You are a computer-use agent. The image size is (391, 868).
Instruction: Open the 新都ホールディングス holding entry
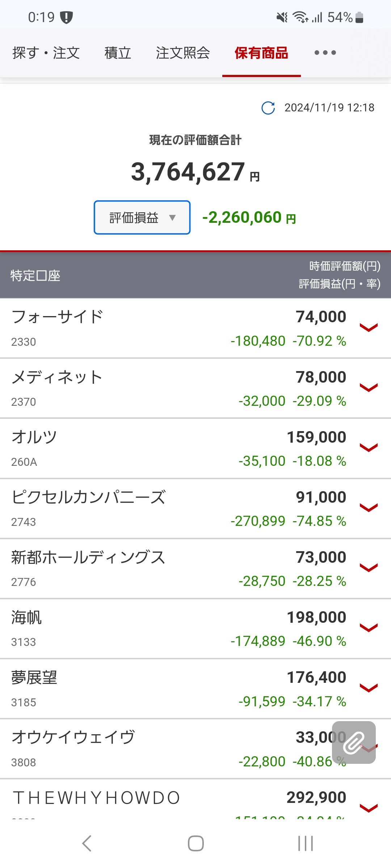[88, 558]
